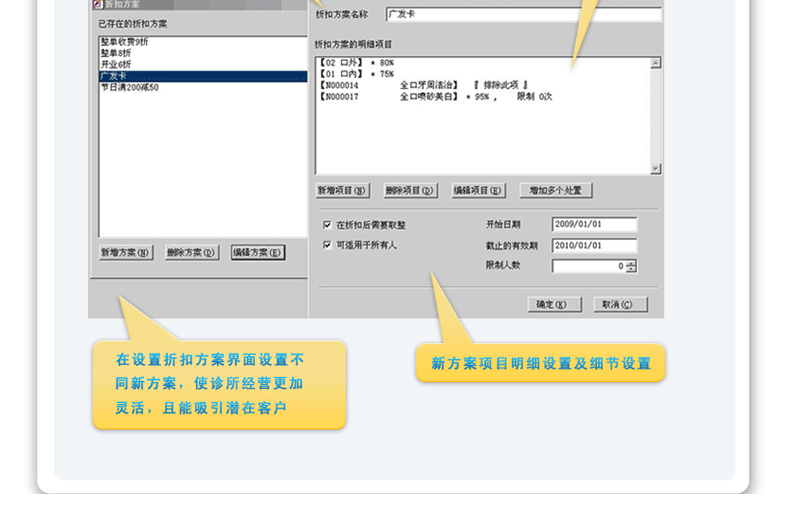This screenshot has width=800, height=522.
Task: Select the 全口喷砂美白 detail line
Action: click(x=430, y=97)
